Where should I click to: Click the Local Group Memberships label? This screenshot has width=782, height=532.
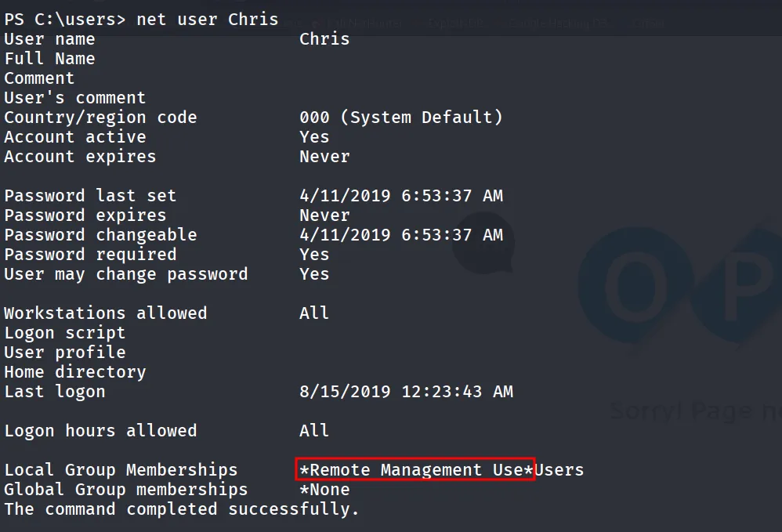coord(121,469)
